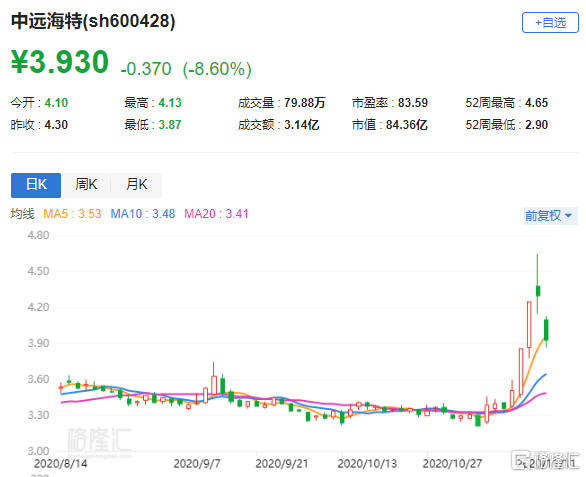Click the price change -0.370
The width and height of the screenshot is (586, 477).
(146, 69)
